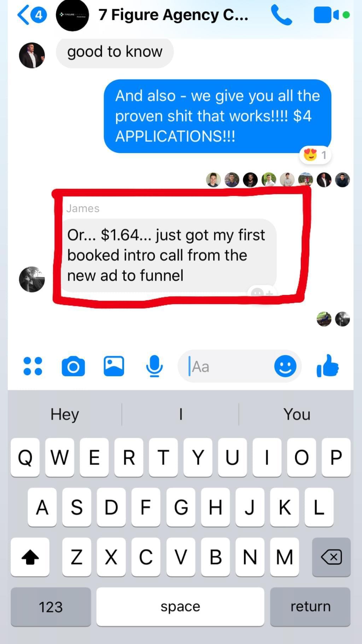
Task: Open the emoji picker in the text field
Action: tap(285, 366)
